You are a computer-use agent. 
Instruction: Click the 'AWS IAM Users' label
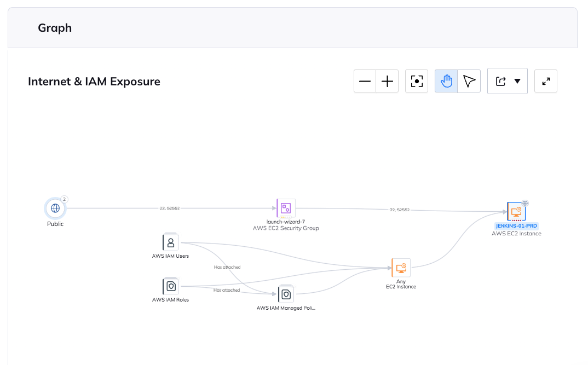tap(171, 256)
